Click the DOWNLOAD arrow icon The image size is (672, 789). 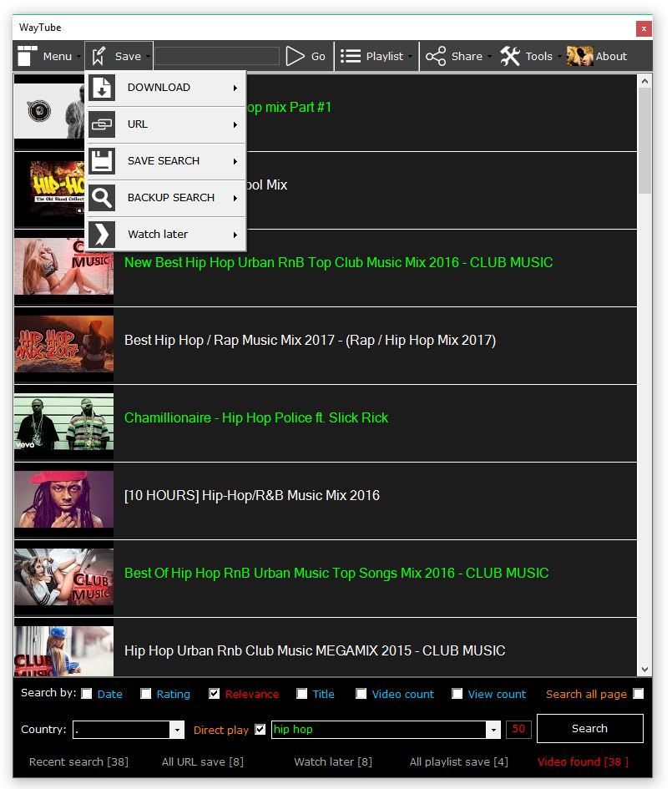click(x=102, y=88)
